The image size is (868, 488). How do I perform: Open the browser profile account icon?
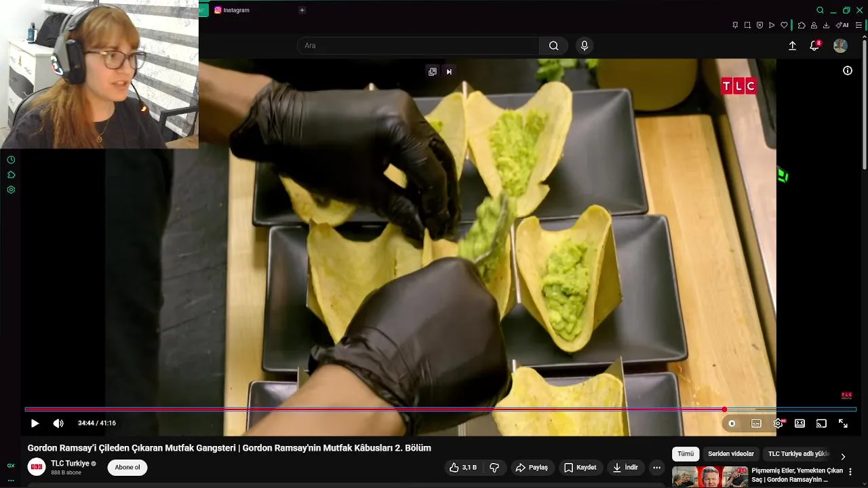tap(814, 25)
